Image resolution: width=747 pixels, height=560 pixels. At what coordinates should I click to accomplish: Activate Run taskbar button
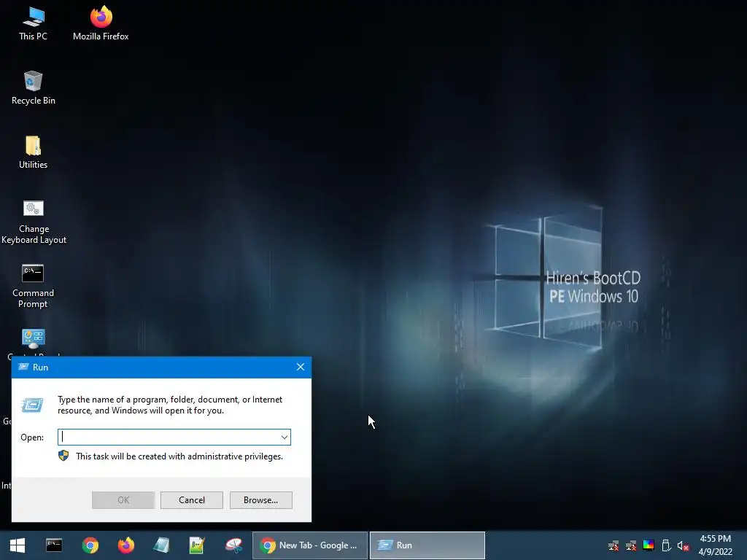click(427, 545)
